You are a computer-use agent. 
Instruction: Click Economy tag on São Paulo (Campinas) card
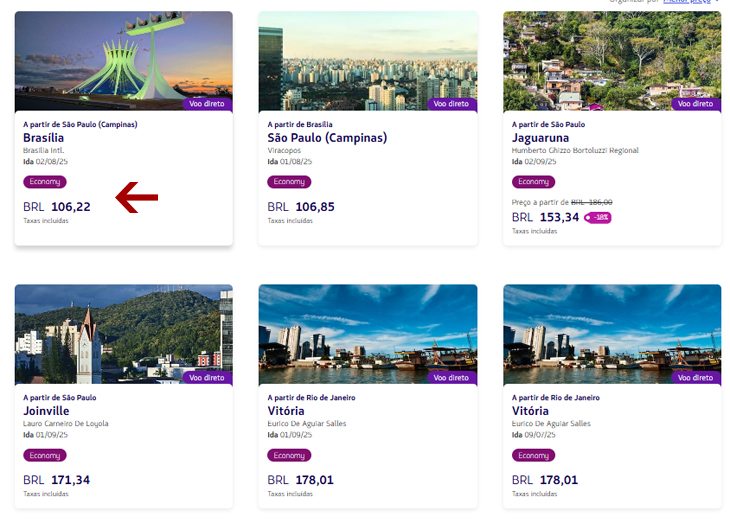(289, 182)
